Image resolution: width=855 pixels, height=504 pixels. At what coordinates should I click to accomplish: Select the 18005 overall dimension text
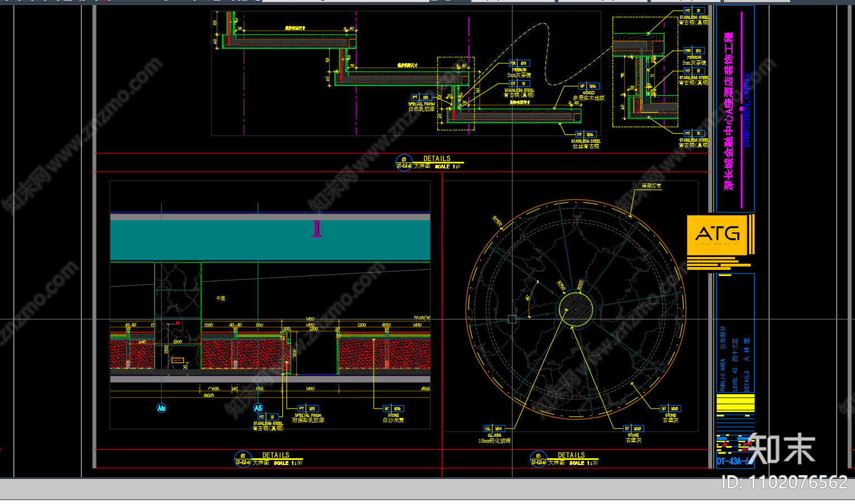pyautogui.click(x=209, y=395)
